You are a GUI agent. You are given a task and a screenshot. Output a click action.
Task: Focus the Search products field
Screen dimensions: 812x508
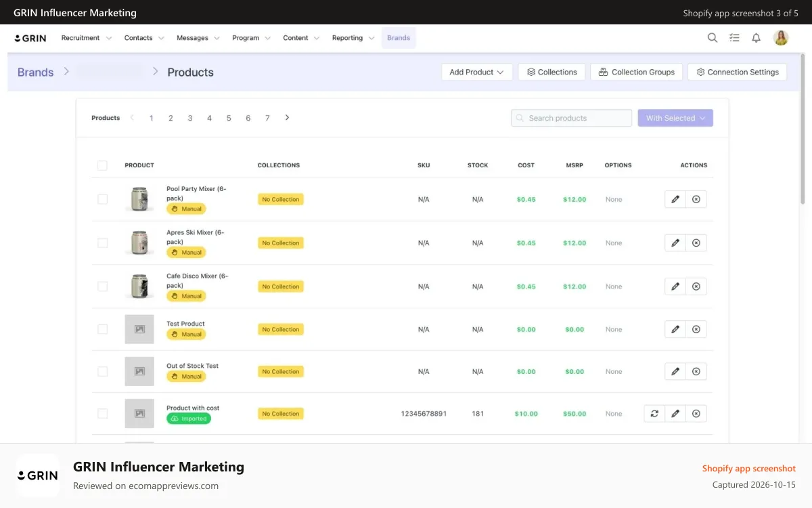[x=571, y=118]
